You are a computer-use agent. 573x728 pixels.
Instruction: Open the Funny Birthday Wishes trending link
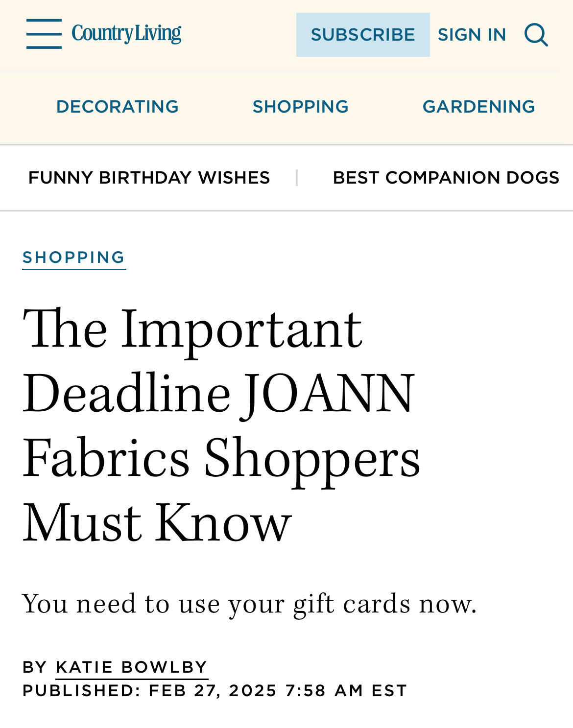(x=149, y=178)
